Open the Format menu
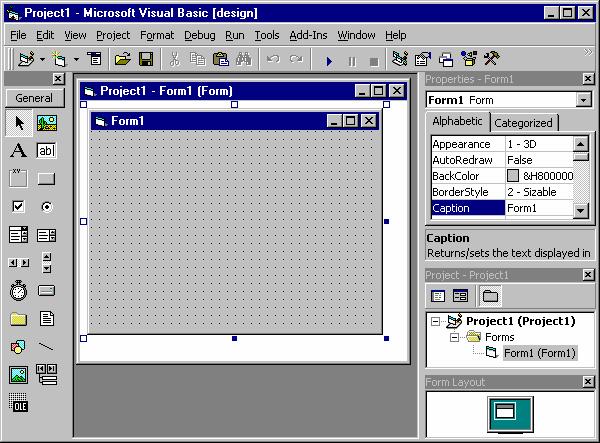This screenshot has width=600, height=443. 157,35
